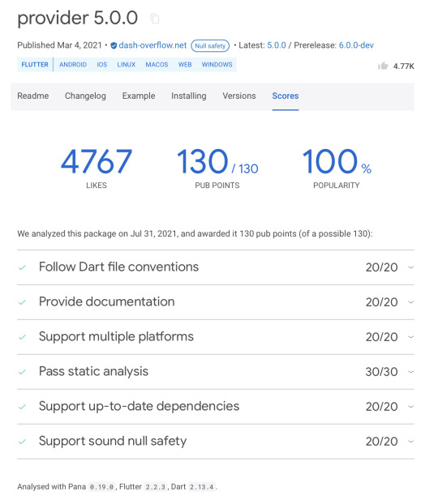This screenshot has width=438, height=504.
Task: Click the checkmark beside Provide documentation
Action: click(x=22, y=302)
